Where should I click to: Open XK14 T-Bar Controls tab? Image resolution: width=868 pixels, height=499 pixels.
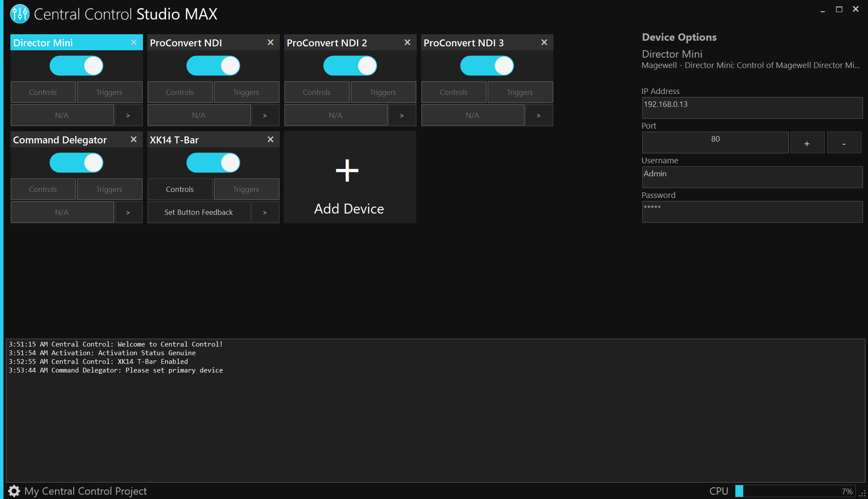tap(180, 189)
